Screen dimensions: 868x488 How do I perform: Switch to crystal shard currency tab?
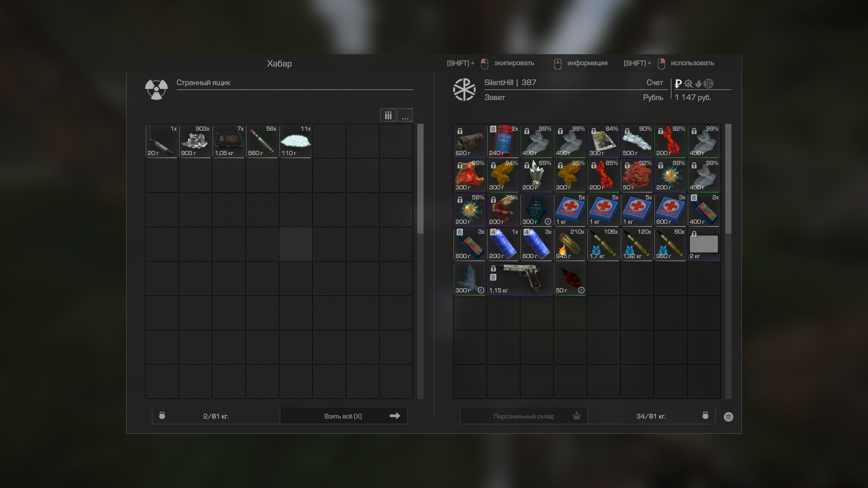[698, 84]
